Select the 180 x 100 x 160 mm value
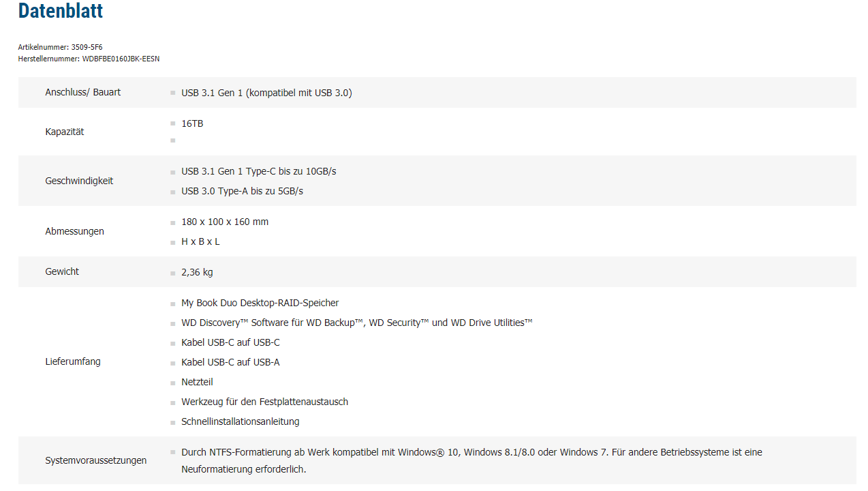The width and height of the screenshot is (868, 491). (225, 222)
